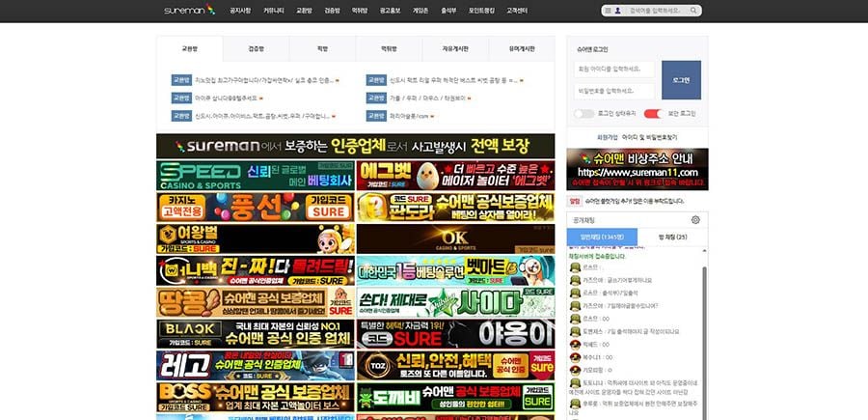Open the 야옹이 banner
The height and width of the screenshot is (420, 868).
[455, 333]
